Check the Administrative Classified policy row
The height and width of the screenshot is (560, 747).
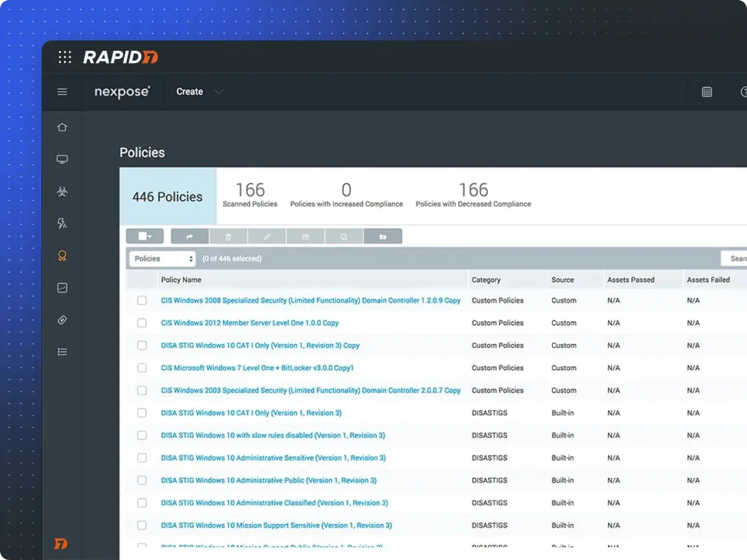[x=142, y=503]
